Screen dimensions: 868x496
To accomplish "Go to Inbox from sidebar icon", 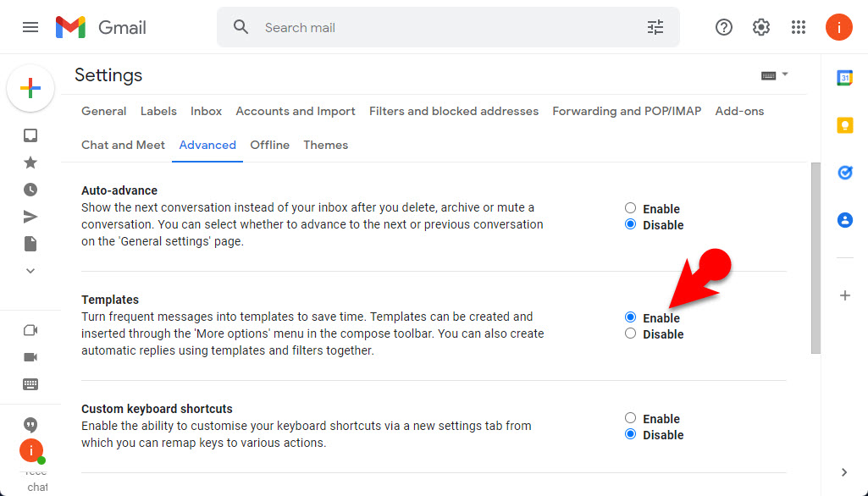I will tap(30, 135).
